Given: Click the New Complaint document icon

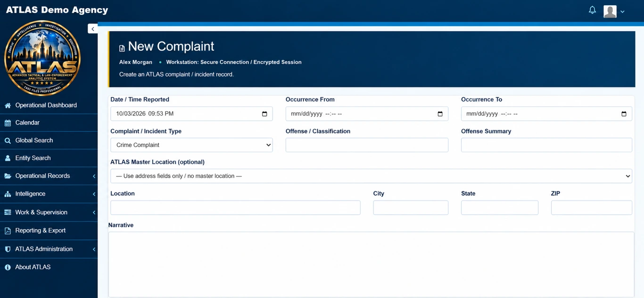Looking at the screenshot, I should coord(122,48).
